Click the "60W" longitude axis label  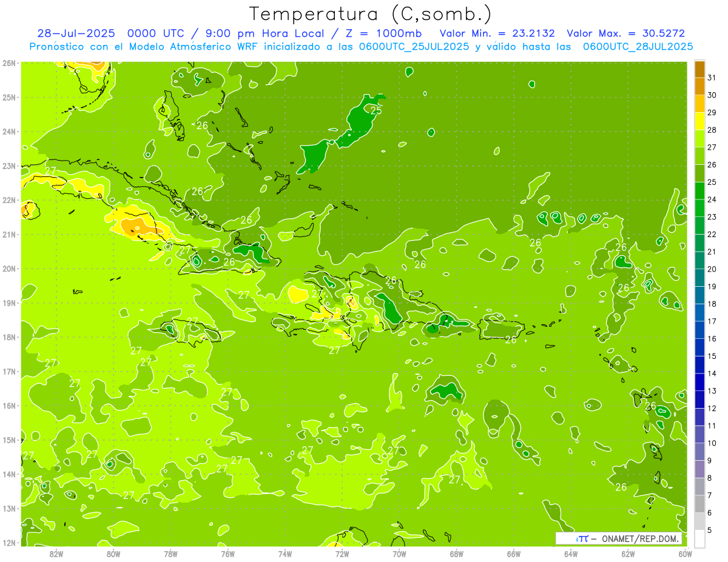[x=686, y=553]
